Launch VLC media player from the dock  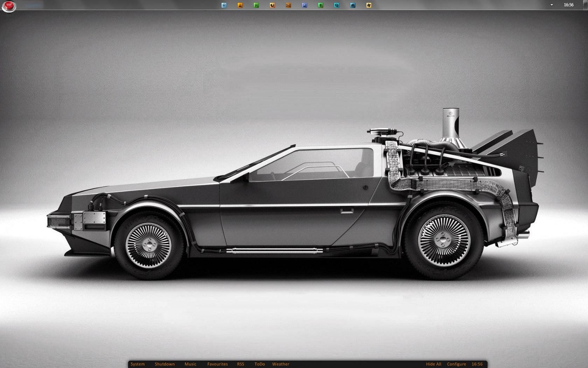pos(240,5)
